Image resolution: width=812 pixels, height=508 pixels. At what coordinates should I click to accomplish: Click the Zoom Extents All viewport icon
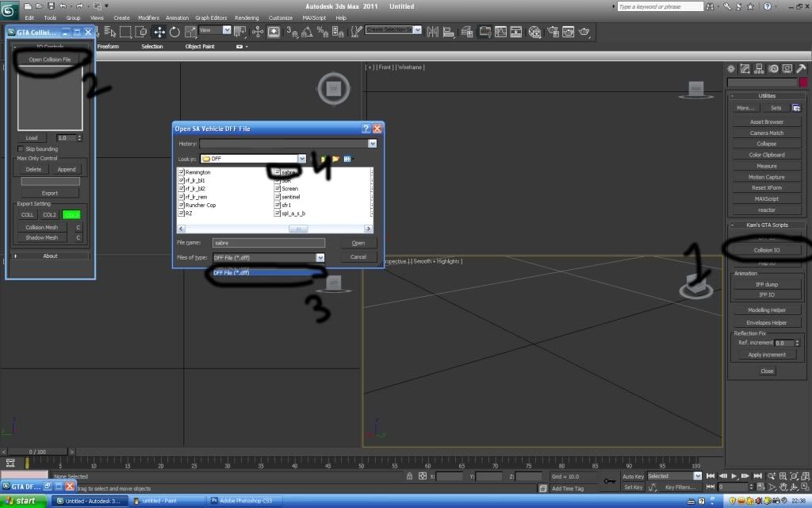[806, 476]
